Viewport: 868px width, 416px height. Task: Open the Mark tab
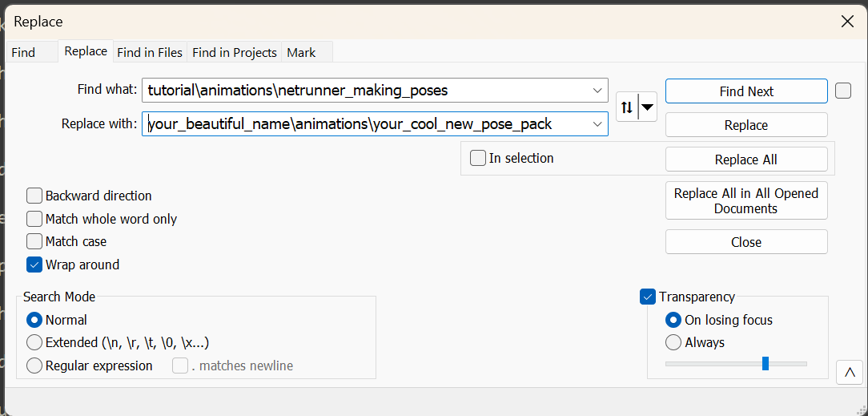[x=301, y=52]
